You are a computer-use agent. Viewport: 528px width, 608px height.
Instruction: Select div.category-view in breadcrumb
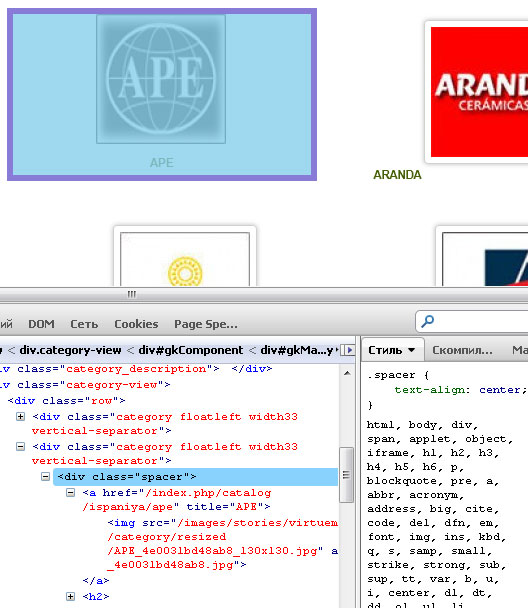tap(70, 350)
